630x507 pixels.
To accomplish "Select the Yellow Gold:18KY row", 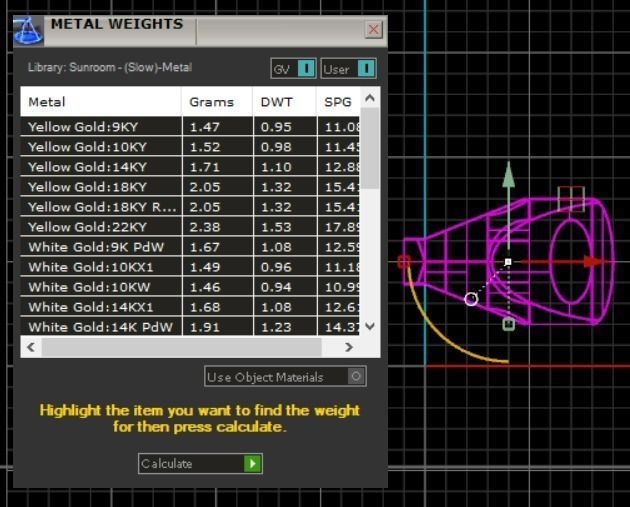I will click(190, 187).
